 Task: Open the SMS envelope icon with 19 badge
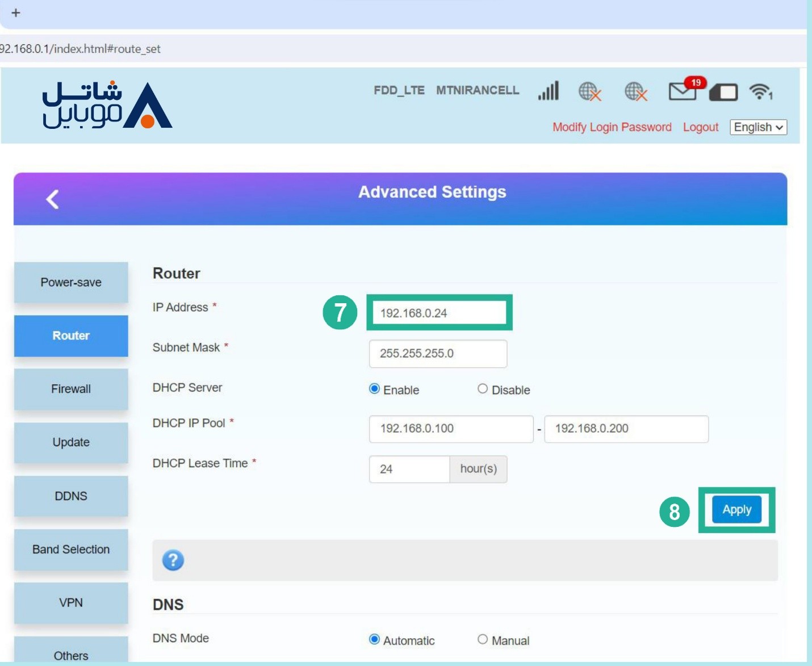687,89
